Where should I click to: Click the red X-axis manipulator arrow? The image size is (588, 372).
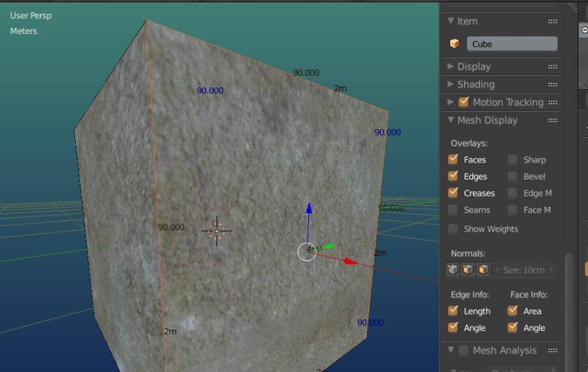tap(351, 261)
